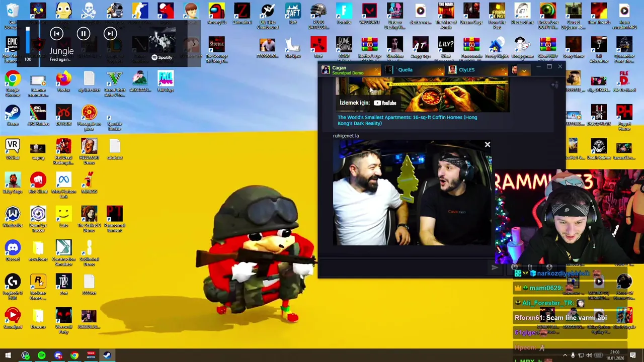Image resolution: width=644 pixels, height=362 pixels.
Task: Close the Quella chat tab
Action: pyautogui.click(x=440, y=70)
